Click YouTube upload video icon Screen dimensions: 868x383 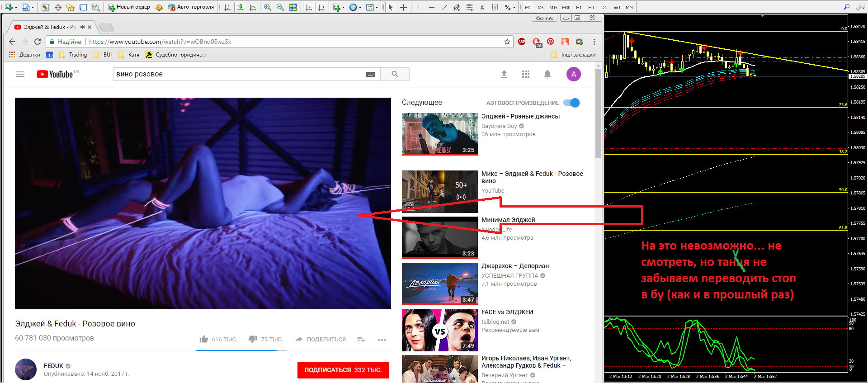click(504, 74)
